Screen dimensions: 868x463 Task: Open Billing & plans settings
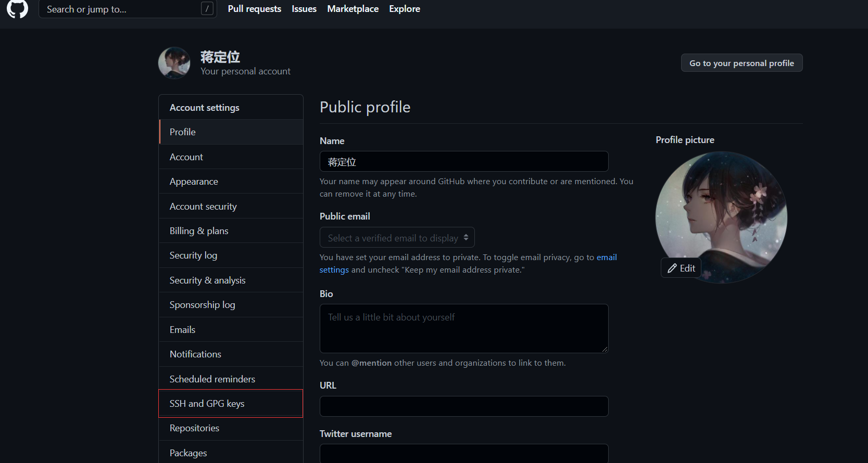[231, 230]
